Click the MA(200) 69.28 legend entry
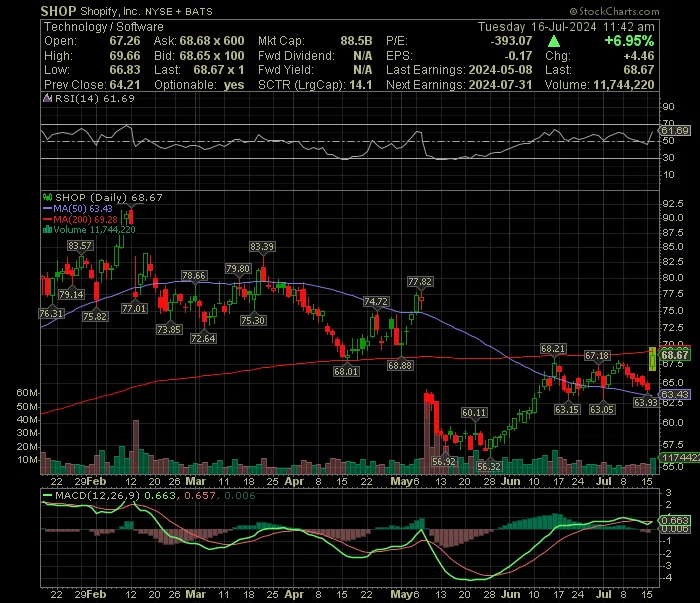This screenshot has height=603, width=700. tap(80, 219)
